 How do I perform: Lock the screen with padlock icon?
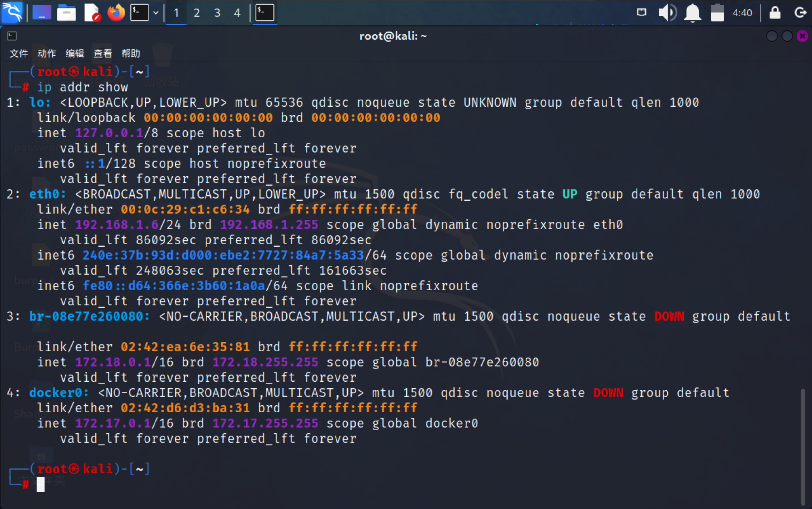(775, 13)
